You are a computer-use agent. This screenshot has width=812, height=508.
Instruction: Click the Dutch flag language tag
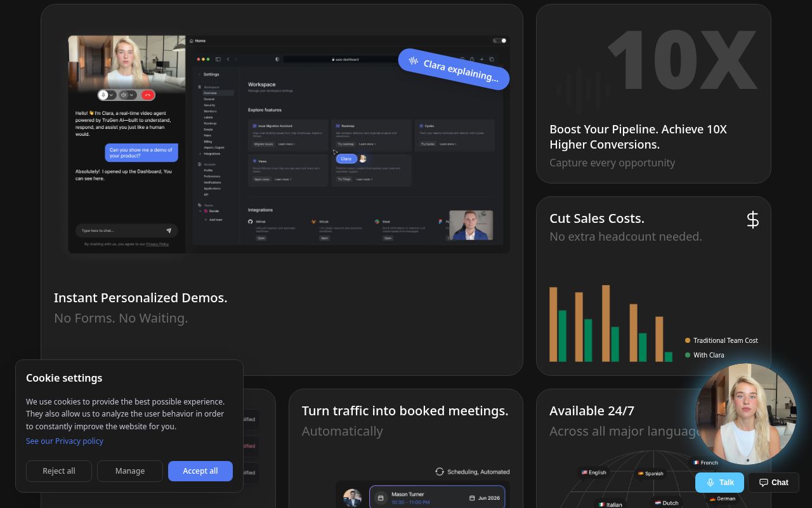(667, 503)
